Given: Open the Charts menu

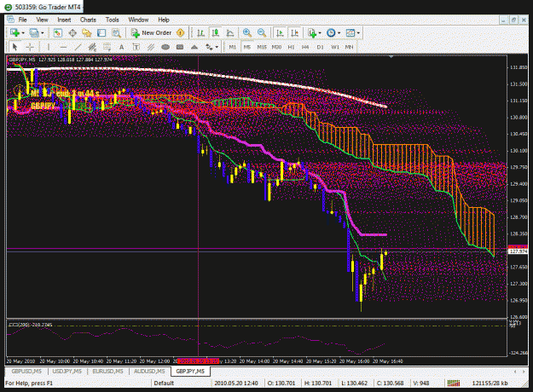Looking at the screenshot, I should pos(88,20).
